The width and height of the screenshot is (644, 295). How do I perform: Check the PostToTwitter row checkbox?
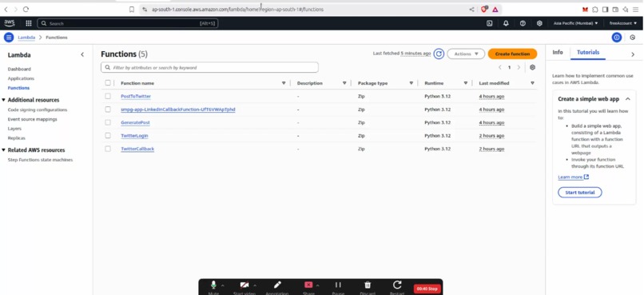108,96
